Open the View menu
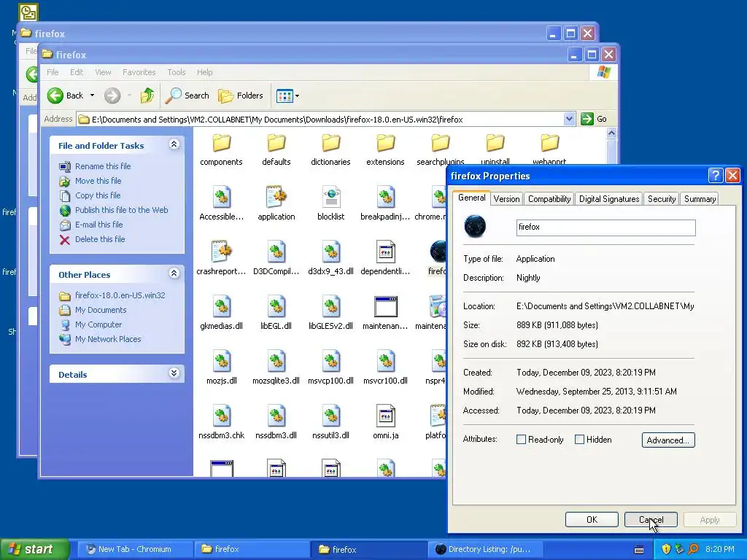 (103, 72)
